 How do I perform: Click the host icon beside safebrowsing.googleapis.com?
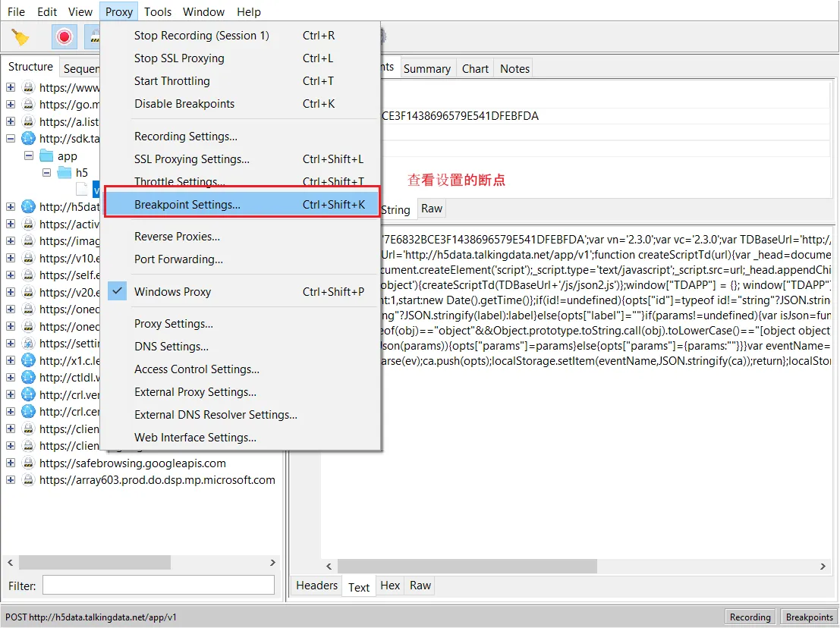pos(28,463)
